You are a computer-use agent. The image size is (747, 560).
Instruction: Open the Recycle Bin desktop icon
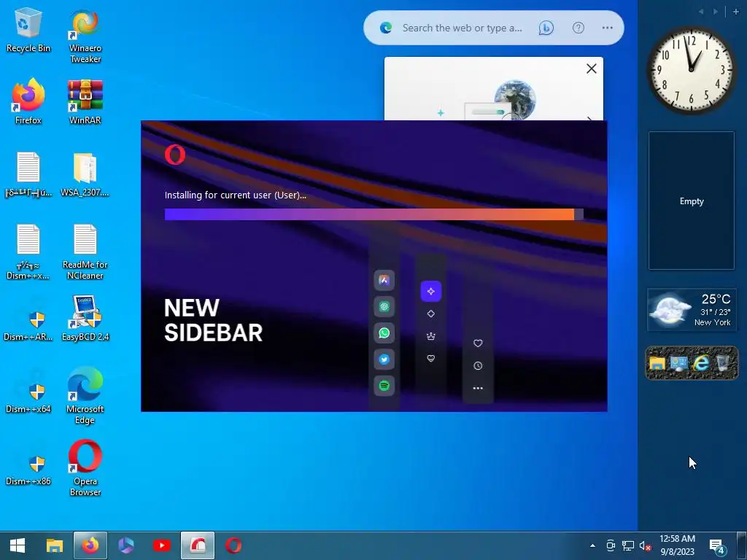(28, 31)
